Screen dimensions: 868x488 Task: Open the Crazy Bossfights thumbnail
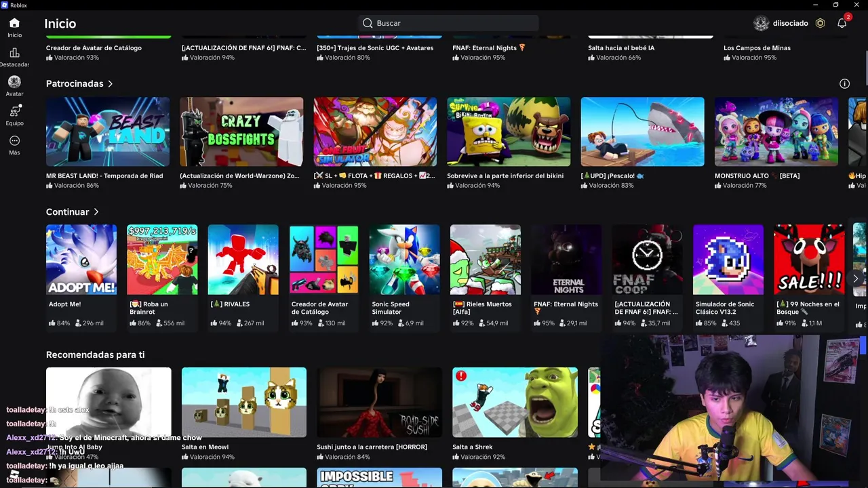click(x=241, y=131)
